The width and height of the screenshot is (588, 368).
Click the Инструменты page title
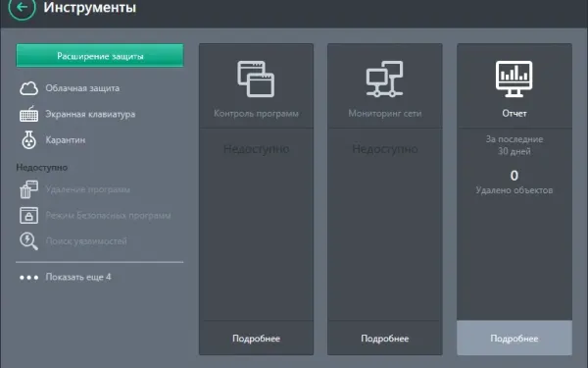[89, 8]
